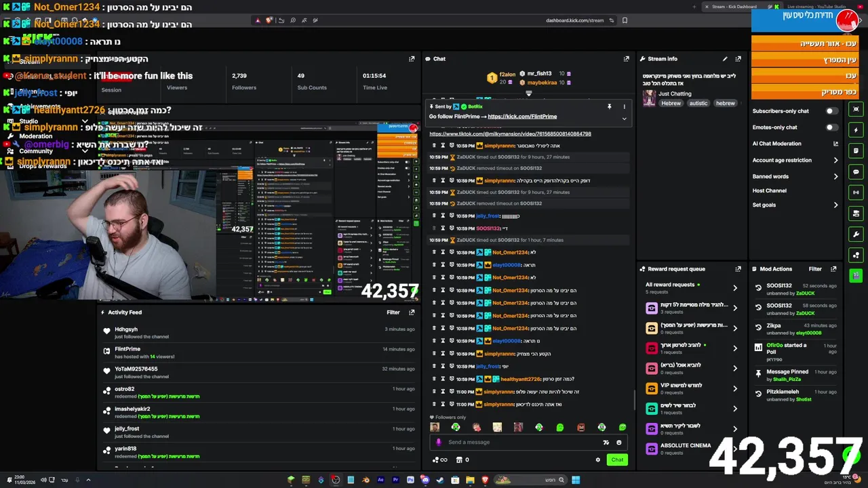Click the Hebrew stream tag
Image resolution: width=868 pixels, height=488 pixels.
(671, 103)
